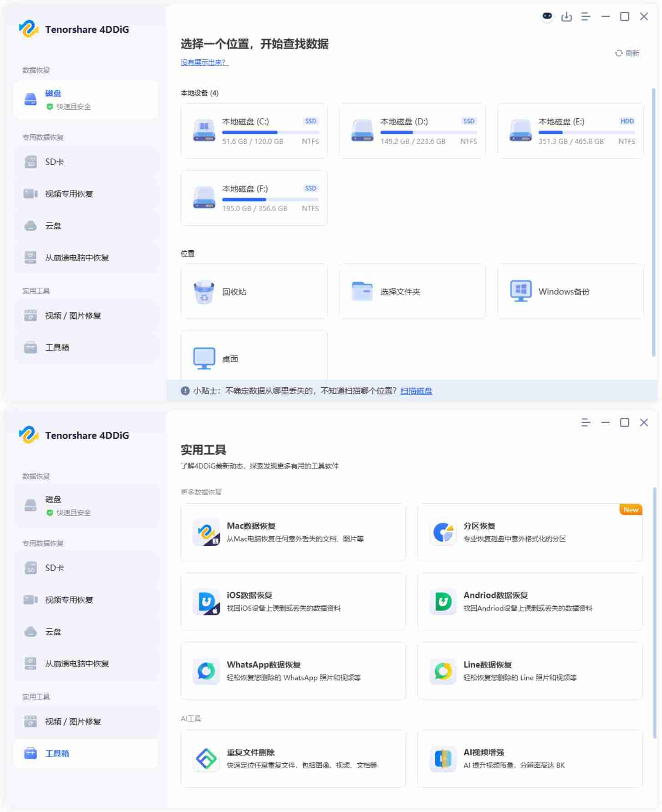The width and height of the screenshot is (662, 812).
Task: Select local disk (F:) drive
Action: 254,198
